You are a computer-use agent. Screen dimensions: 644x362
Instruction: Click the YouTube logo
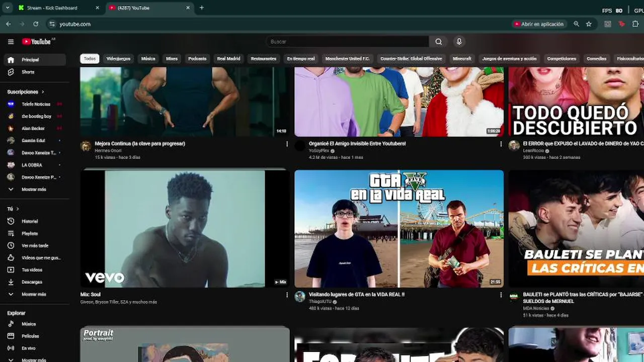click(x=36, y=42)
